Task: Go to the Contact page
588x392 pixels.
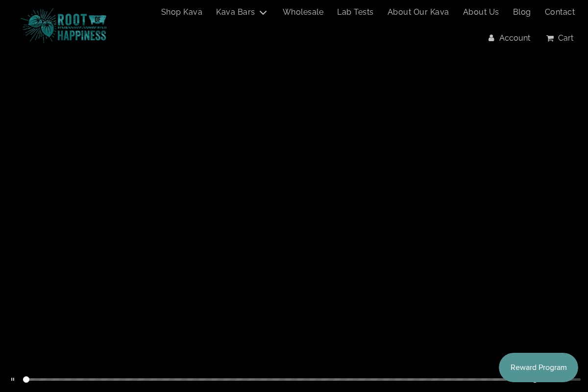Action: pyautogui.click(x=560, y=12)
